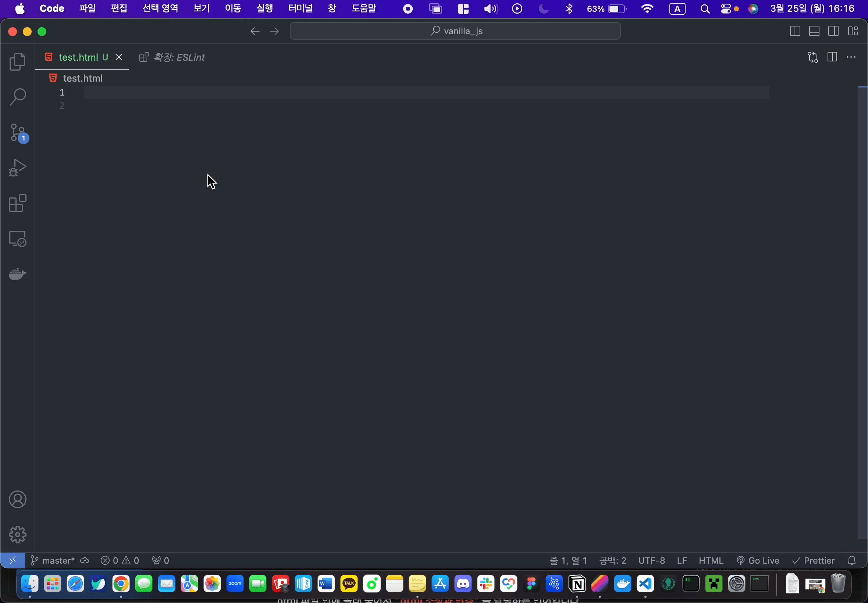Image resolution: width=868 pixels, height=603 pixels.
Task: Open the HTML language mode selector
Action: pyautogui.click(x=711, y=560)
